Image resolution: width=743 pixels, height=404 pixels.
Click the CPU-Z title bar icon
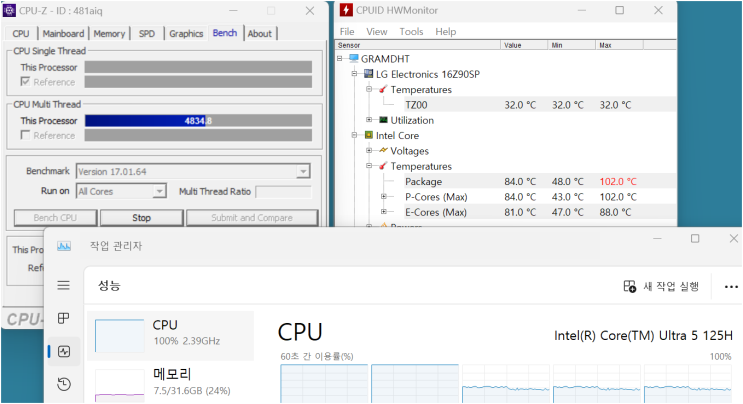tap(9, 10)
